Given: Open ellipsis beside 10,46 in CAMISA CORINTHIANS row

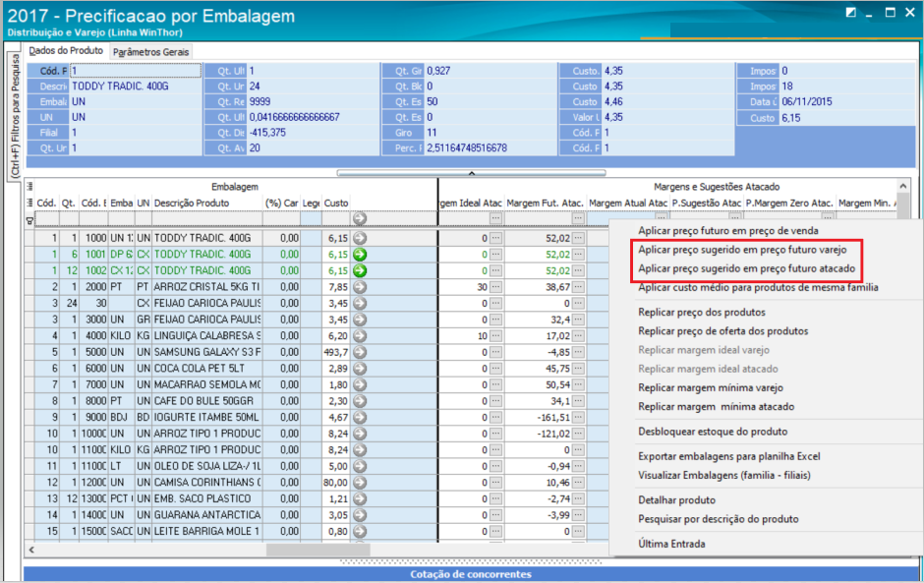Looking at the screenshot, I should point(578,482).
